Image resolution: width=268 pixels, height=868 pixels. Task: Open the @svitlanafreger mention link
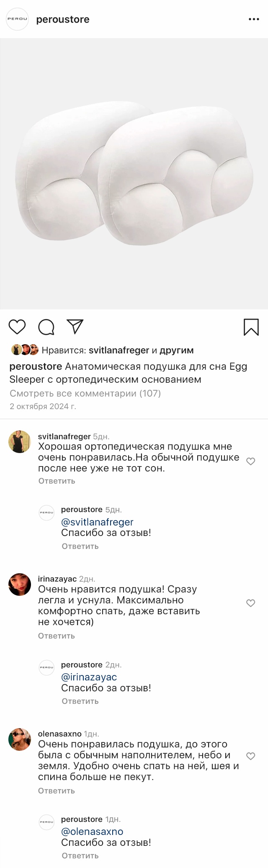pos(97,522)
